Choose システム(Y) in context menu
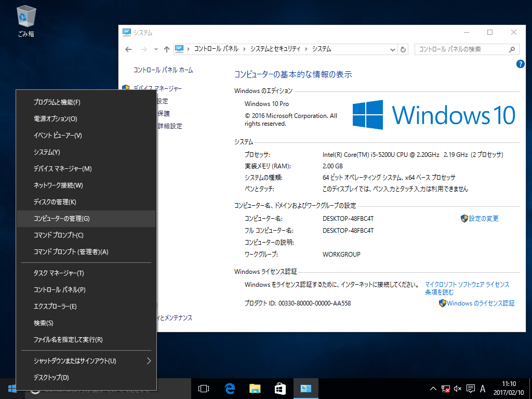 (86, 152)
